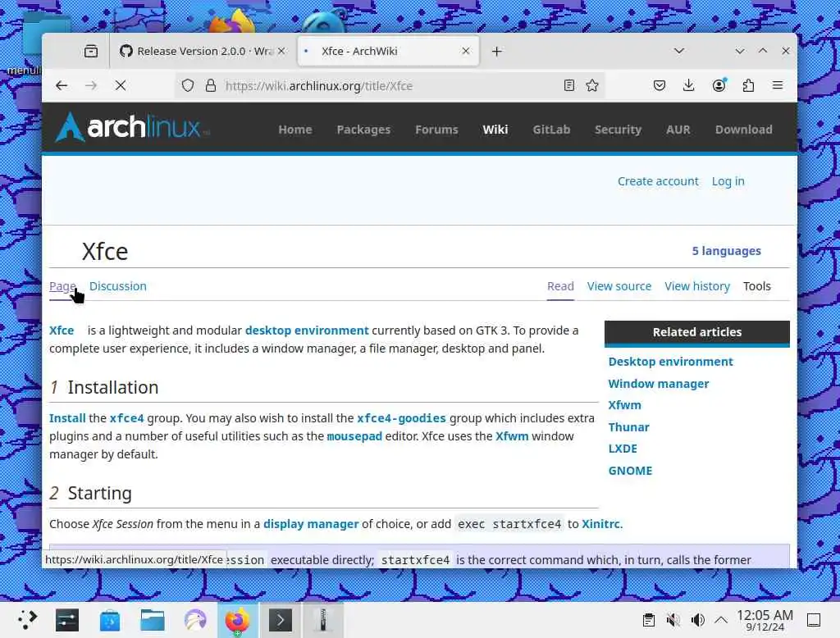Bookmark this page with star icon
The image size is (840, 638).
coord(592,85)
